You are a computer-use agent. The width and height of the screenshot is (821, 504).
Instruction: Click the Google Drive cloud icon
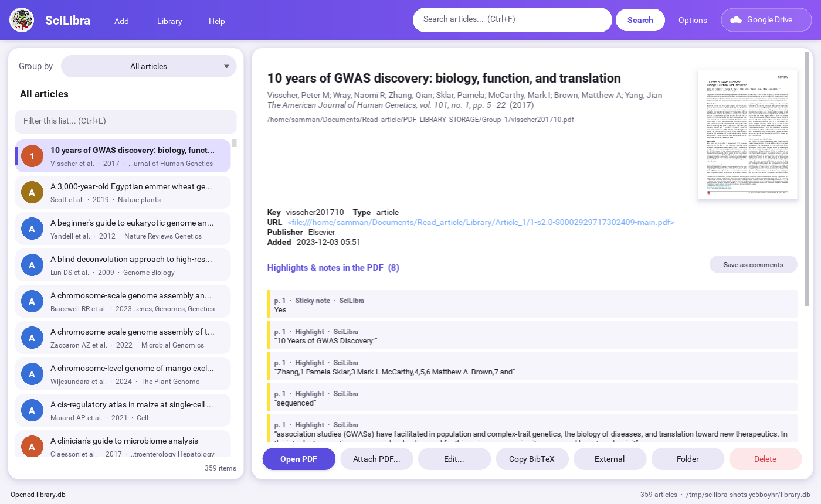click(x=736, y=20)
